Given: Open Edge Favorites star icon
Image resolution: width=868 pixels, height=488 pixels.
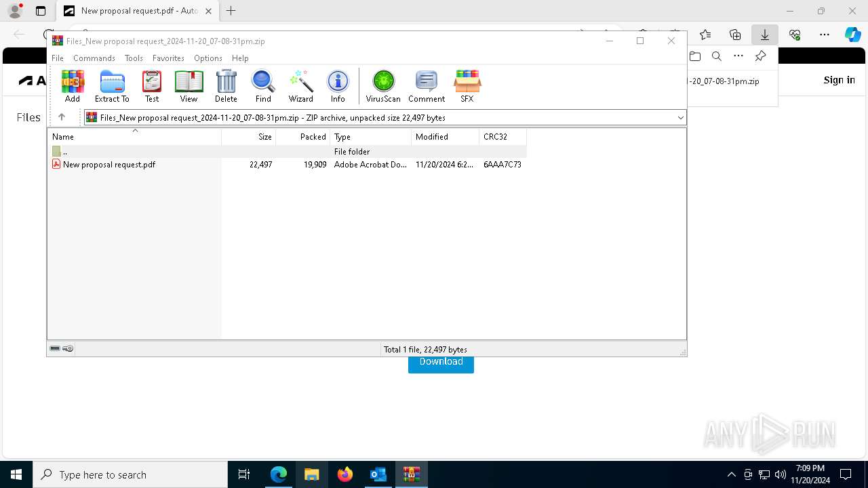Looking at the screenshot, I should [705, 35].
